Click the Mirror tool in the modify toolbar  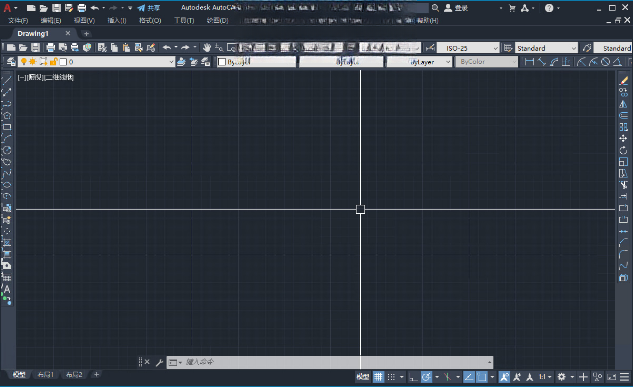[624, 104]
